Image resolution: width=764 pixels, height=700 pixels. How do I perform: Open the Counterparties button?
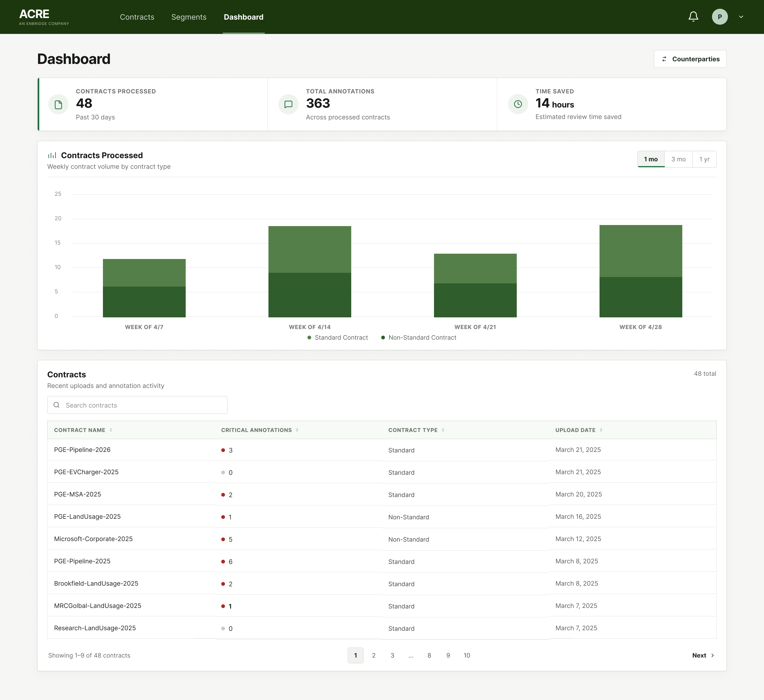coord(690,59)
